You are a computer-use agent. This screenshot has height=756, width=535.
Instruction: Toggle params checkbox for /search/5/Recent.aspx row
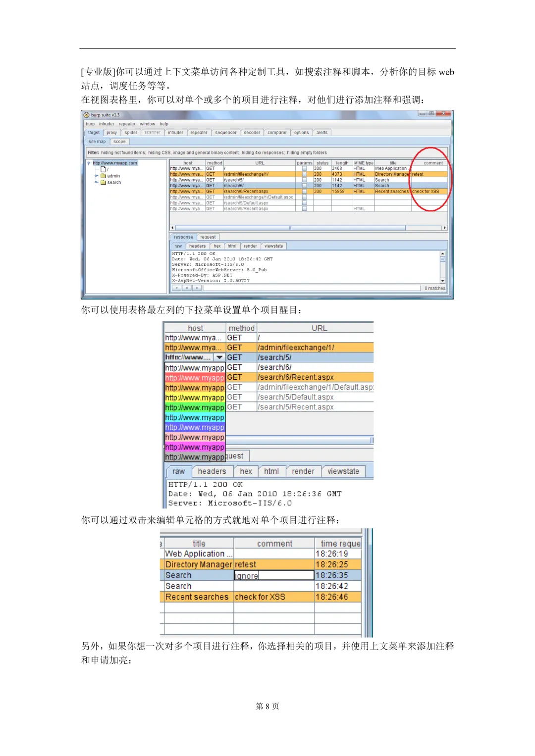pyautogui.click(x=304, y=208)
